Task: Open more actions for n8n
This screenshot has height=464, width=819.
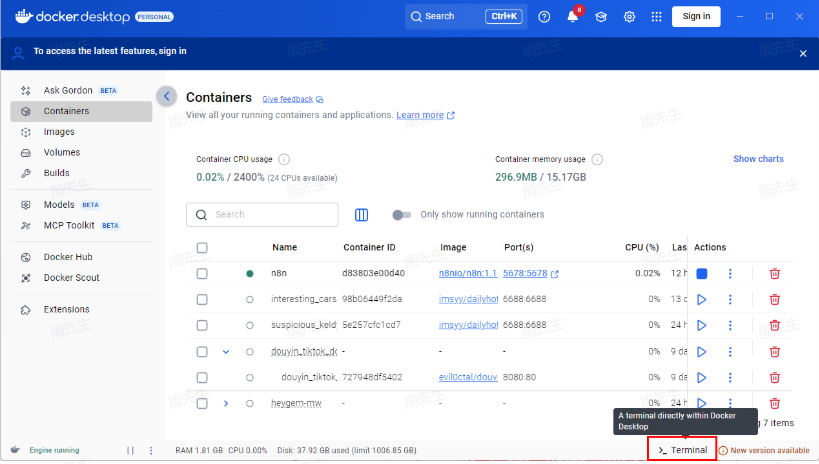Action: pos(730,273)
